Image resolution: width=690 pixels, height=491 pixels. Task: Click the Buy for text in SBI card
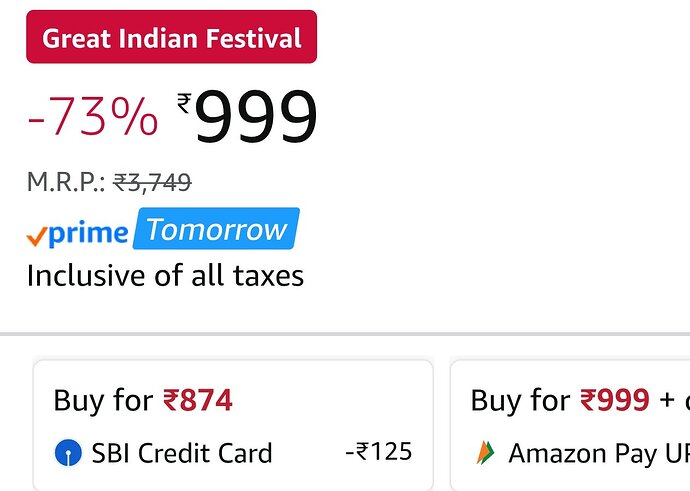point(103,401)
